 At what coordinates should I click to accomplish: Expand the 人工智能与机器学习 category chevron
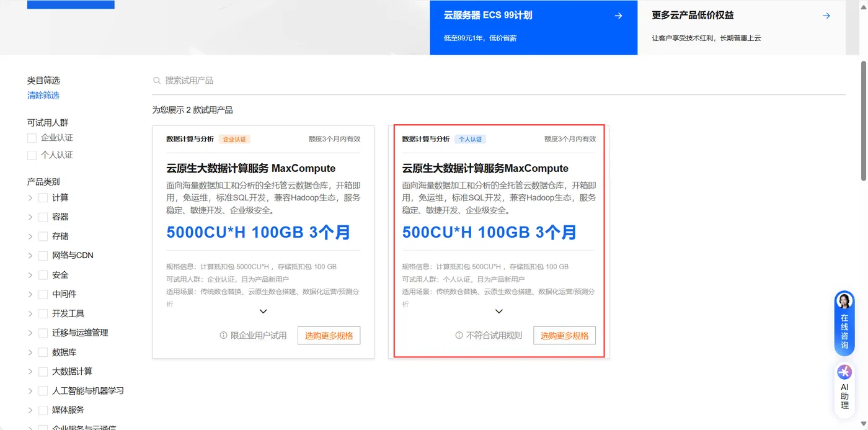tap(30, 391)
